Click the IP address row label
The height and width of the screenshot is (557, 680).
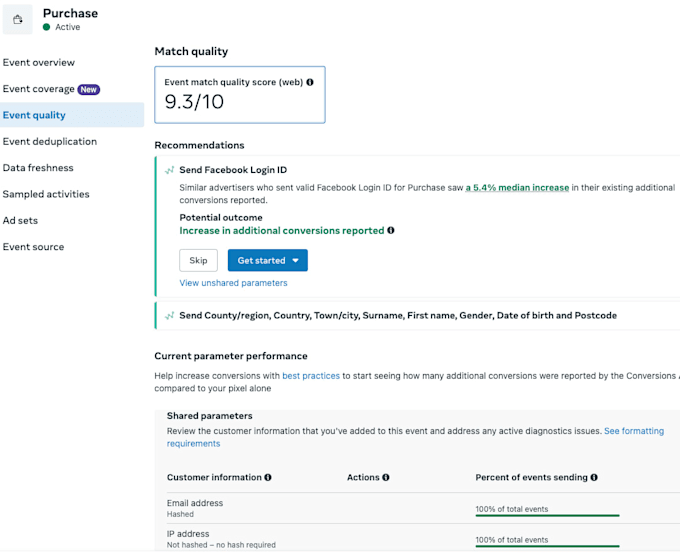tap(188, 534)
